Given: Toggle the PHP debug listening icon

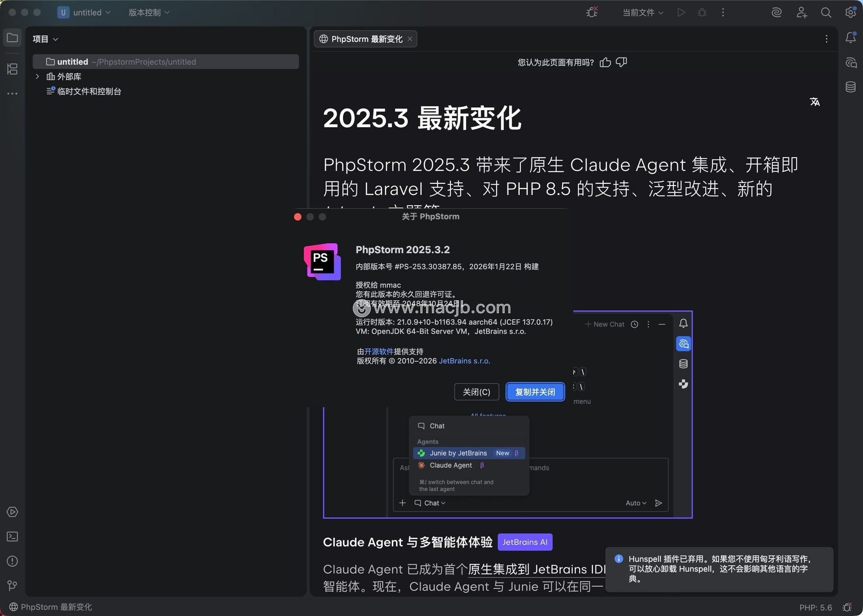Looking at the screenshot, I should [592, 13].
